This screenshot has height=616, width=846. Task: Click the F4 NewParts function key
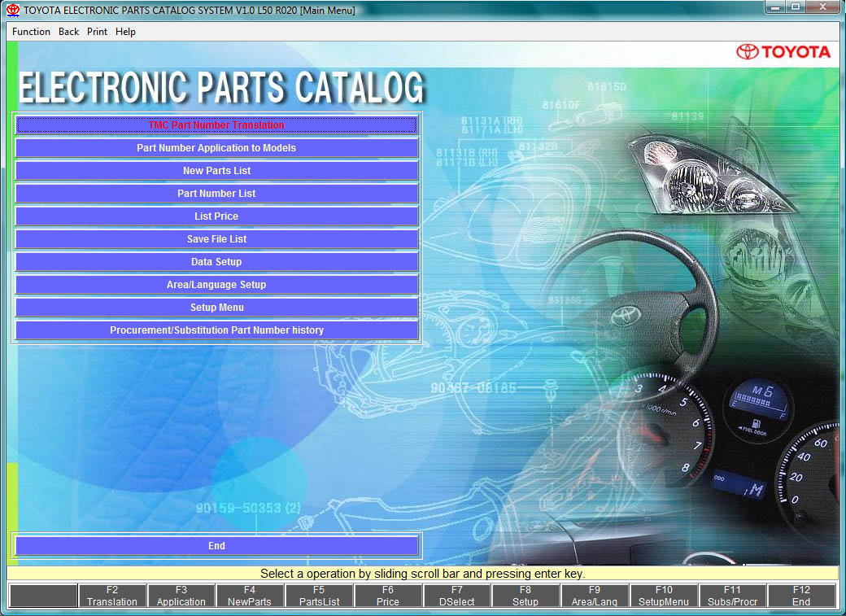click(250, 596)
